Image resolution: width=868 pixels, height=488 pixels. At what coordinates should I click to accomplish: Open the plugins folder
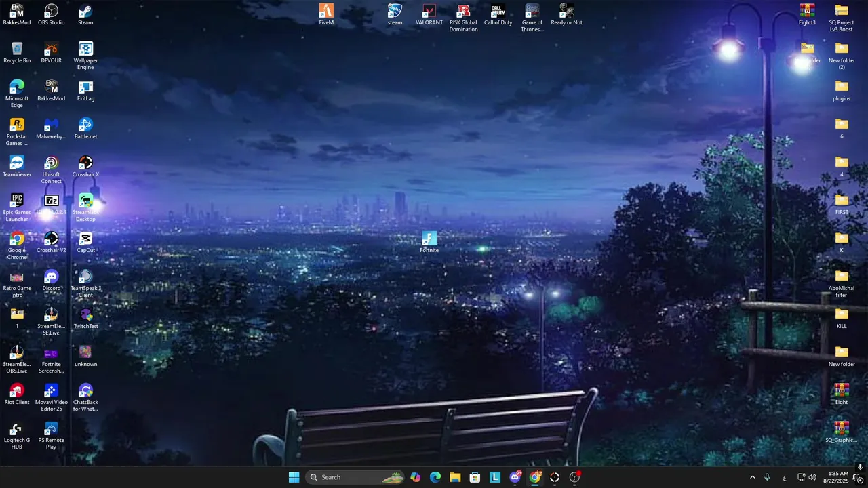point(842,91)
